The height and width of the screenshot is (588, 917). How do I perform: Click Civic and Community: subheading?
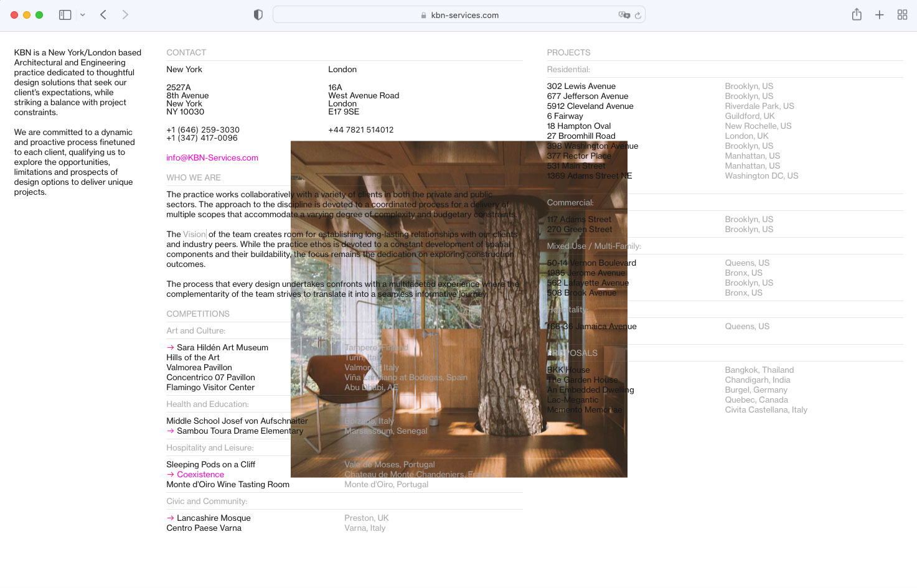pyautogui.click(x=207, y=502)
